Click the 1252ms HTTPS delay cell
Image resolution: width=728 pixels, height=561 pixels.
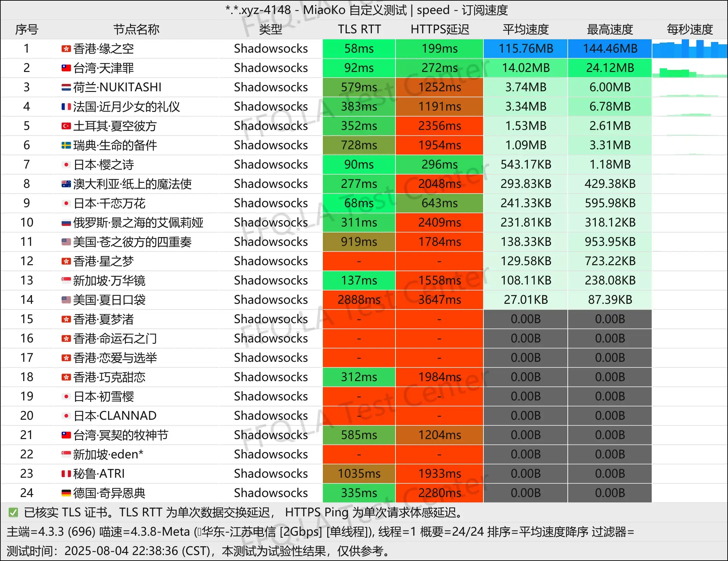[439, 87]
